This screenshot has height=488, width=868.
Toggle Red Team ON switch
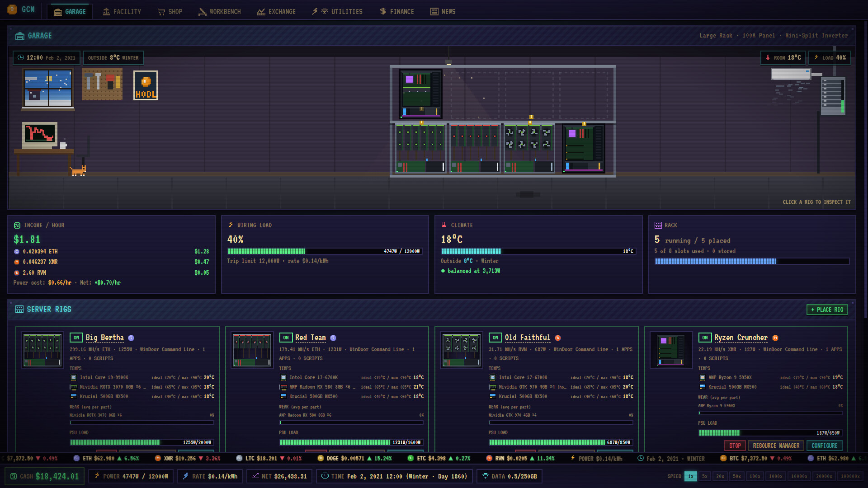(286, 338)
